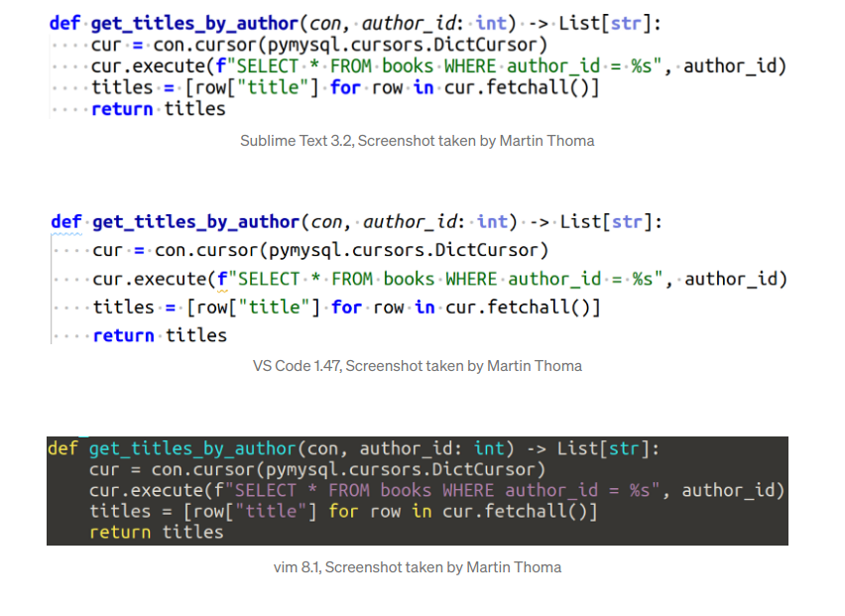This screenshot has height=616, width=845.
Task: Click the 'return titles' line in the vim screenshot
Action: (x=157, y=533)
